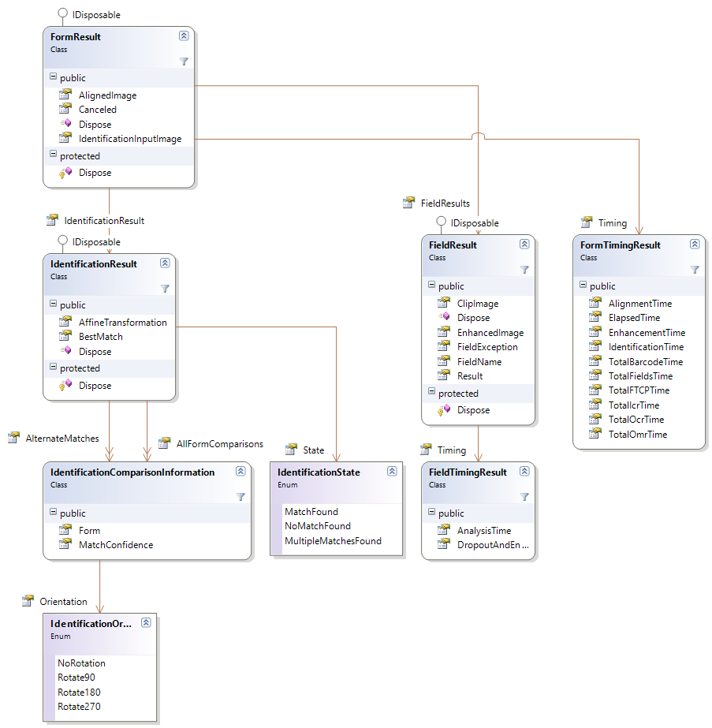Click the Orientation association label
The image size is (712, 728).
tap(63, 602)
